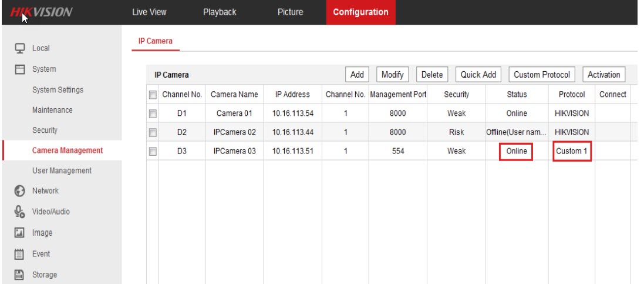The image size is (644, 284).
Task: Open Camera Management in sidebar
Action: click(67, 151)
